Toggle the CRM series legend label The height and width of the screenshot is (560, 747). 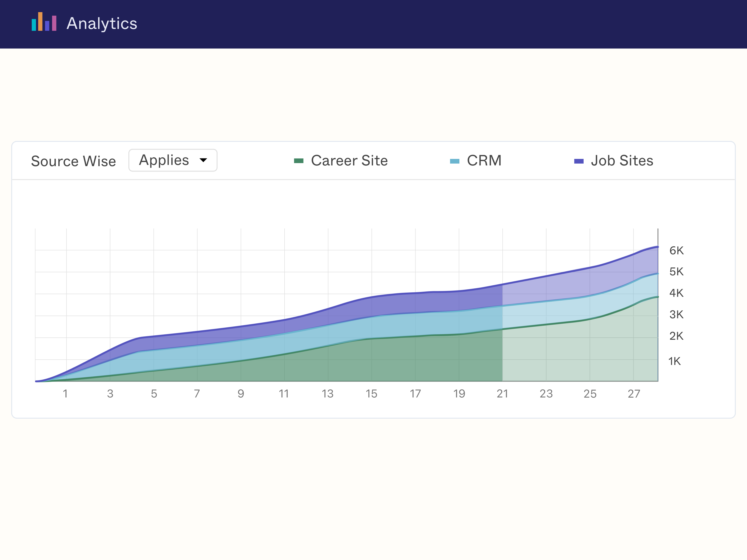tap(484, 161)
